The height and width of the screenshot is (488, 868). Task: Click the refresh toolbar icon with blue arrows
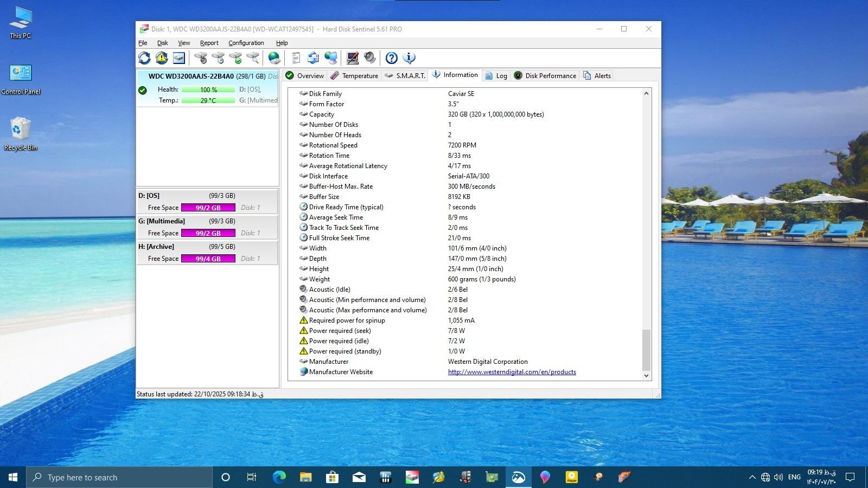pos(144,58)
